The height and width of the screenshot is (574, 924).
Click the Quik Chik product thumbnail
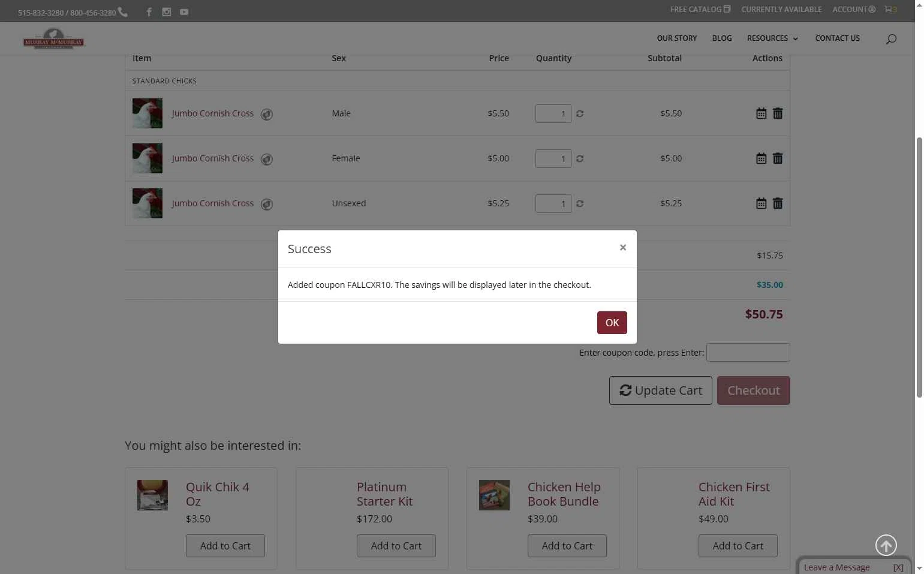tap(152, 495)
